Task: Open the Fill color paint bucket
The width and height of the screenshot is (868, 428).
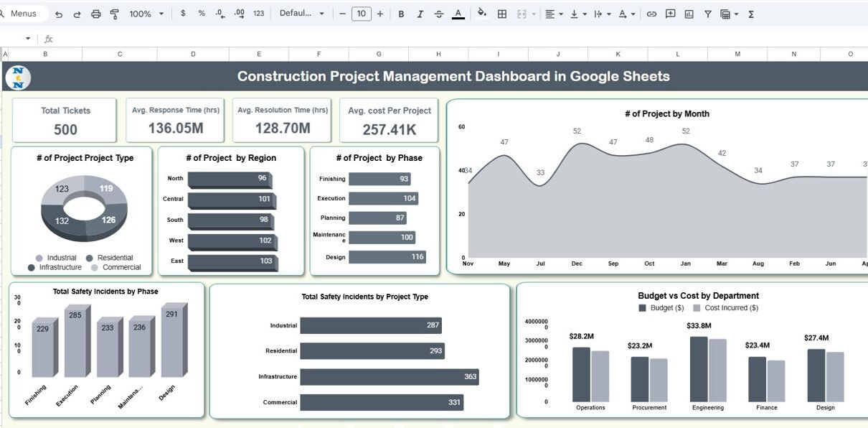Action: click(482, 14)
